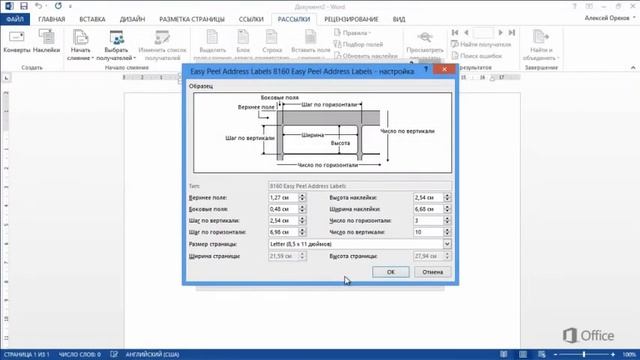
Task: Click Обновить наклейки in ribbon
Action: [x=366, y=56]
